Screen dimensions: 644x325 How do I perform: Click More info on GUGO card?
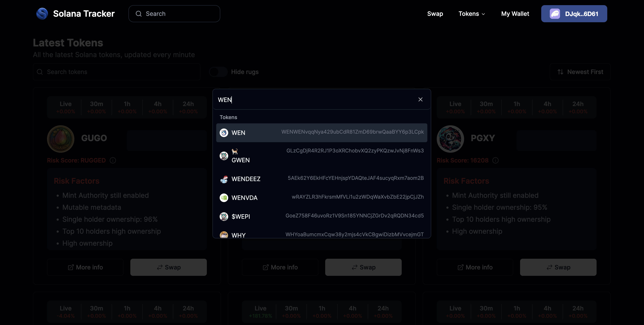coord(85,267)
